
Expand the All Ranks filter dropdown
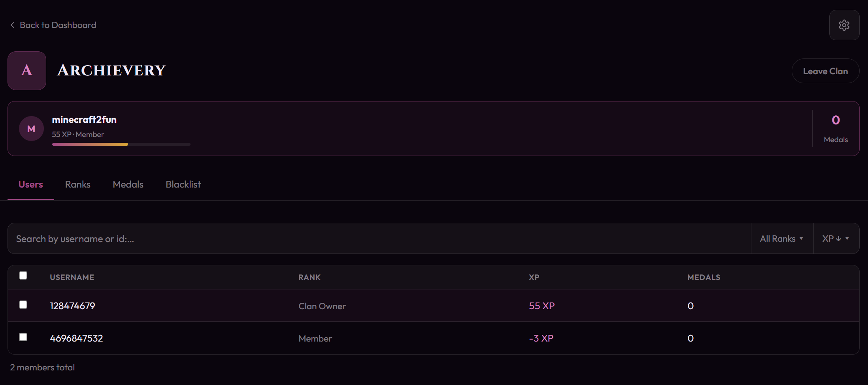[782, 239]
